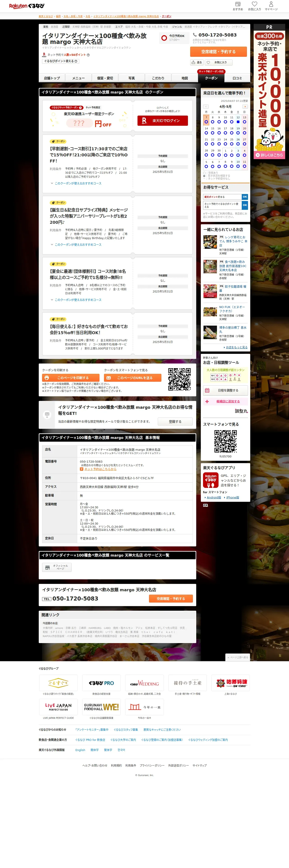Screen dimensions: 289x868
Task: Click 登録する mail signup button
Action: 175,422
